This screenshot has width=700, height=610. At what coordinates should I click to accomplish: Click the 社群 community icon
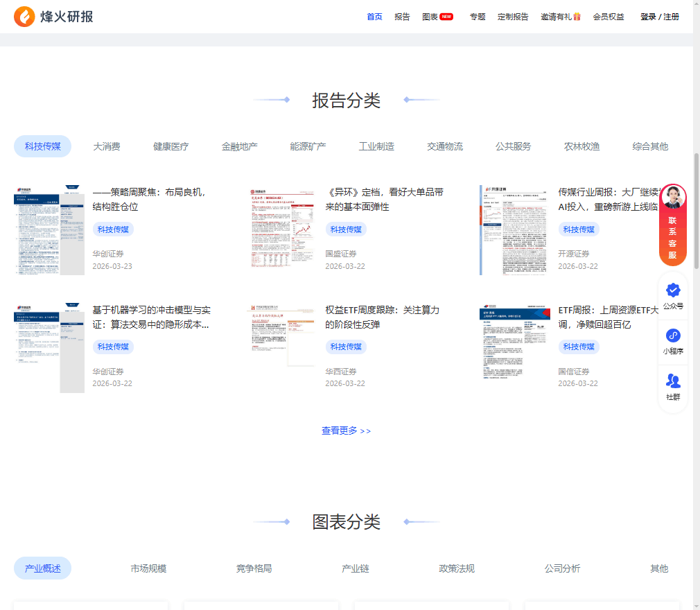click(x=672, y=381)
